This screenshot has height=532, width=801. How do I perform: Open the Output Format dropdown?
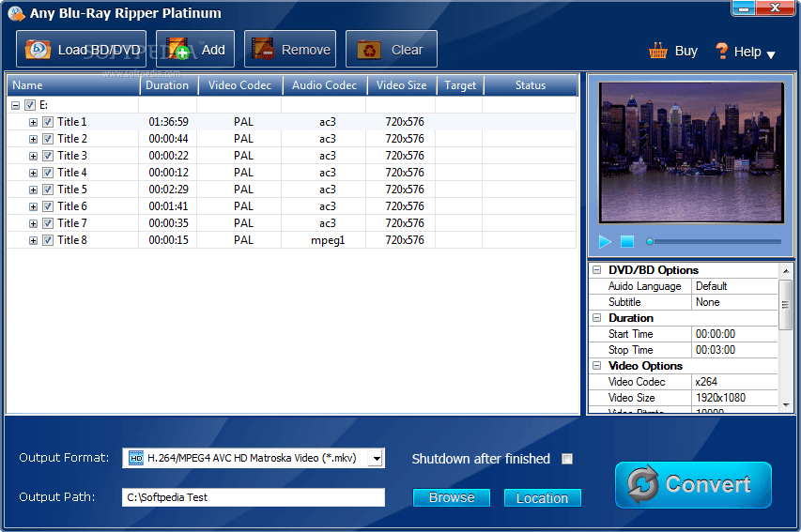click(x=377, y=458)
